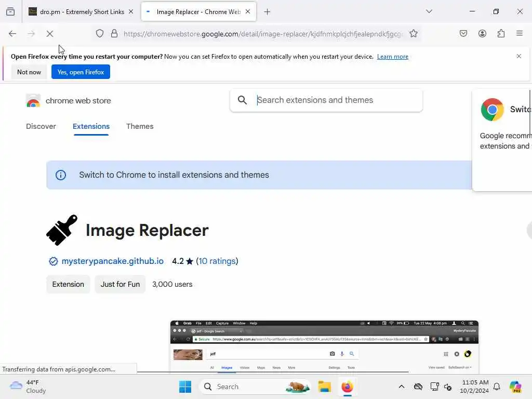Open mysterypancake.github.io publisher link

113,261
